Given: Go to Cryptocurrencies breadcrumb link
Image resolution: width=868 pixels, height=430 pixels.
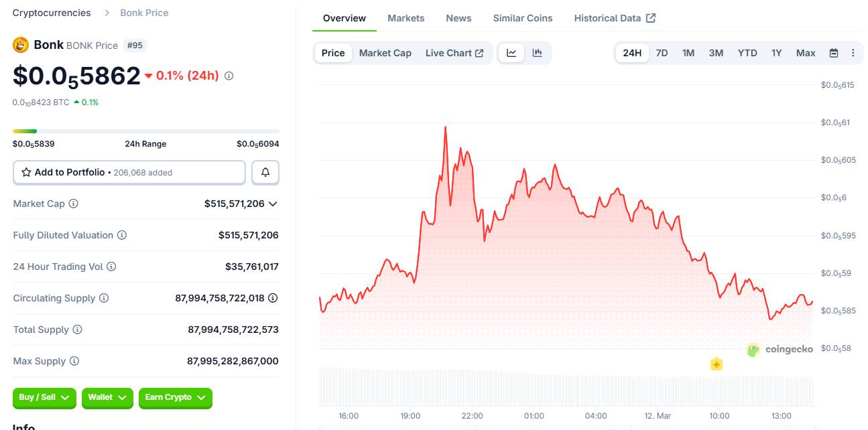Looking at the screenshot, I should click(x=52, y=13).
